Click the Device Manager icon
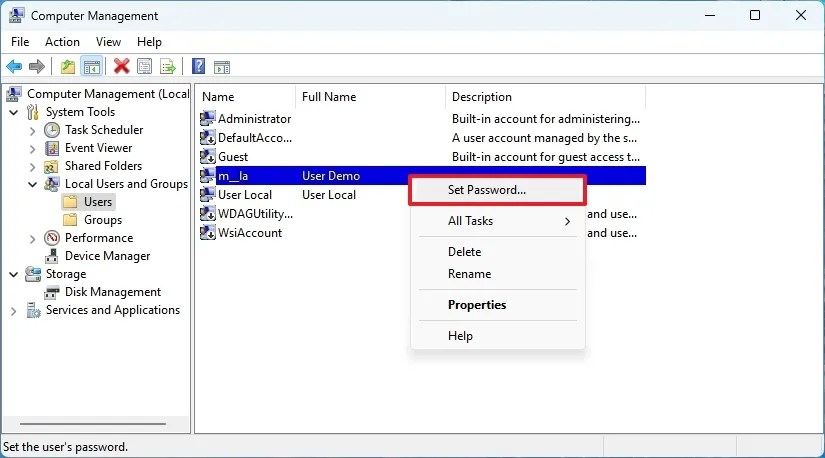Viewport: 825px width, 458px height. pyautogui.click(x=52, y=256)
